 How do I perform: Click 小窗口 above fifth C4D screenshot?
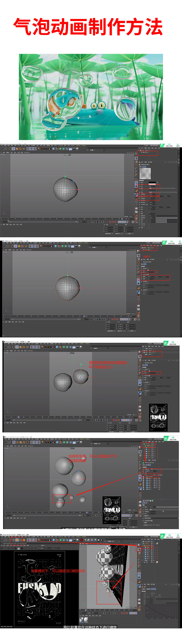coord(178,536)
